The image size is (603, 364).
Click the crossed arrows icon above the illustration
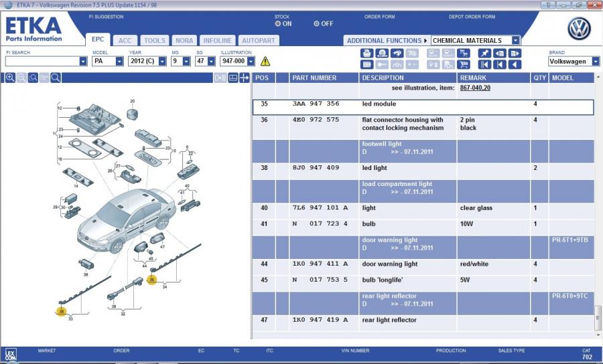pos(245,78)
